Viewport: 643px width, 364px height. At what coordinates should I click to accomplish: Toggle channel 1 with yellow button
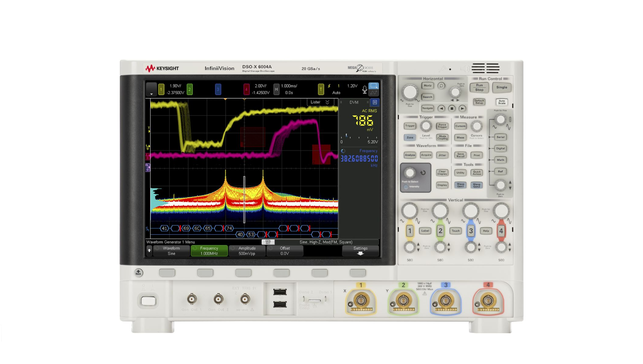[409, 231]
